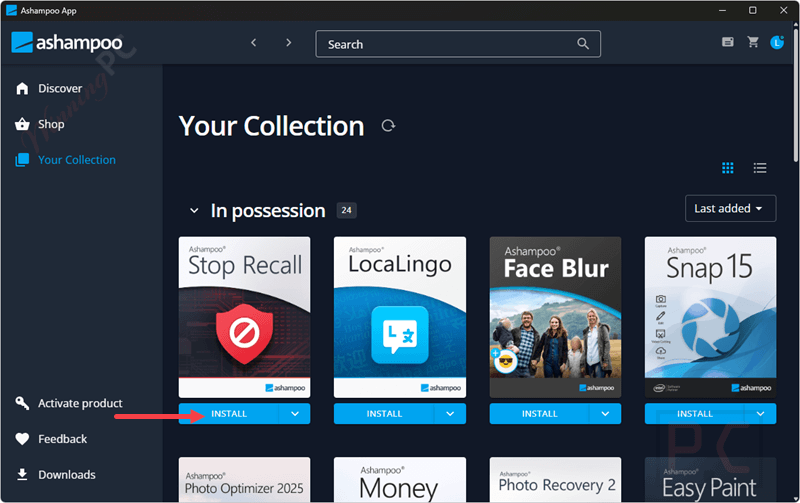800x503 pixels.
Task: Collapse the In possession section
Action: 194,211
